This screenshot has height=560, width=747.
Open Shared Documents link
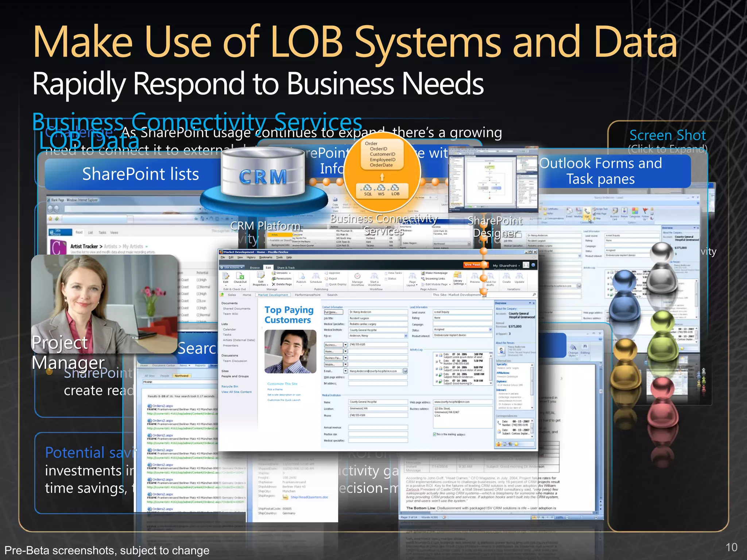[236, 308]
